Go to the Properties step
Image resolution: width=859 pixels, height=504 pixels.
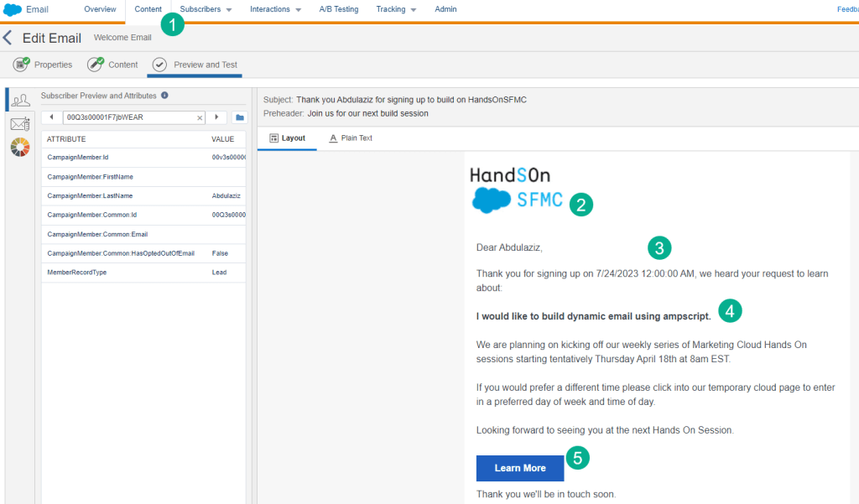pyautogui.click(x=44, y=65)
